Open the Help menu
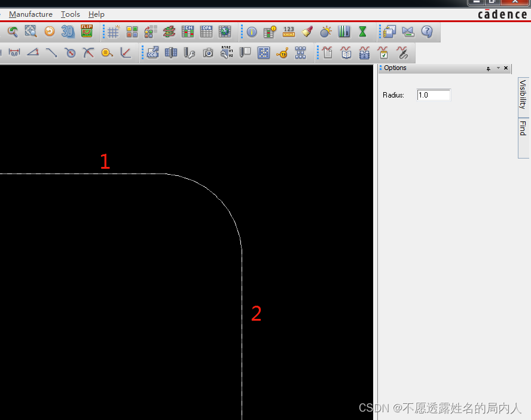Screen dimensions: 531x420 coord(96,14)
